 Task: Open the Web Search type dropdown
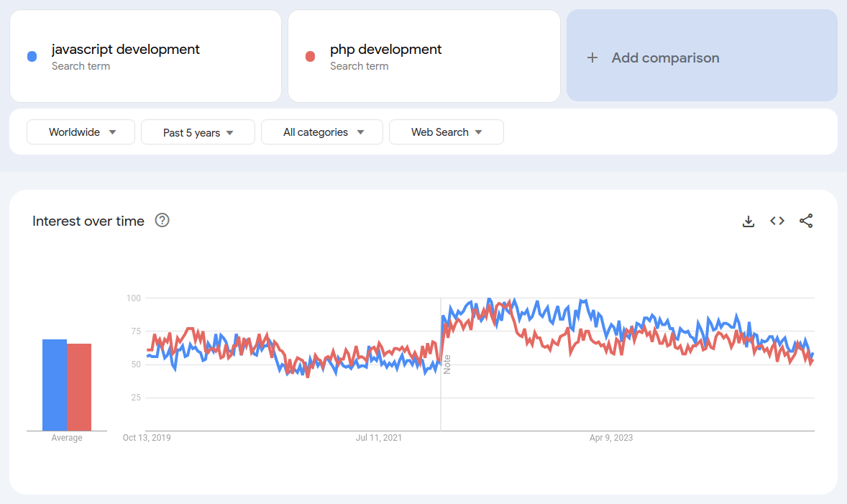[x=446, y=132]
